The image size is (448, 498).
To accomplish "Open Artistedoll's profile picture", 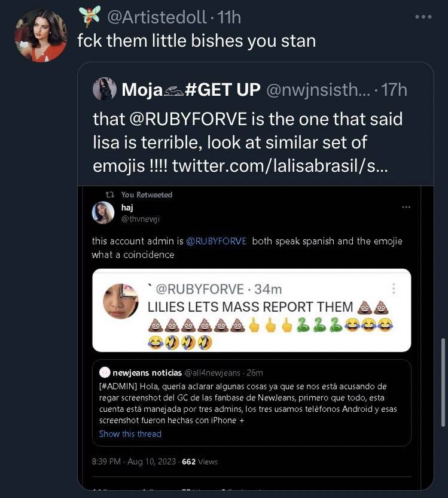I will [x=41, y=35].
